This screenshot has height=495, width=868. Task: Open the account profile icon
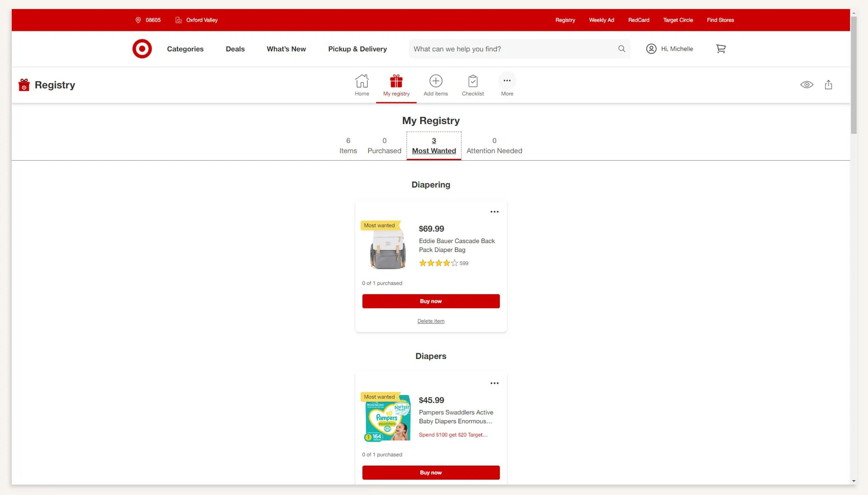[651, 49]
